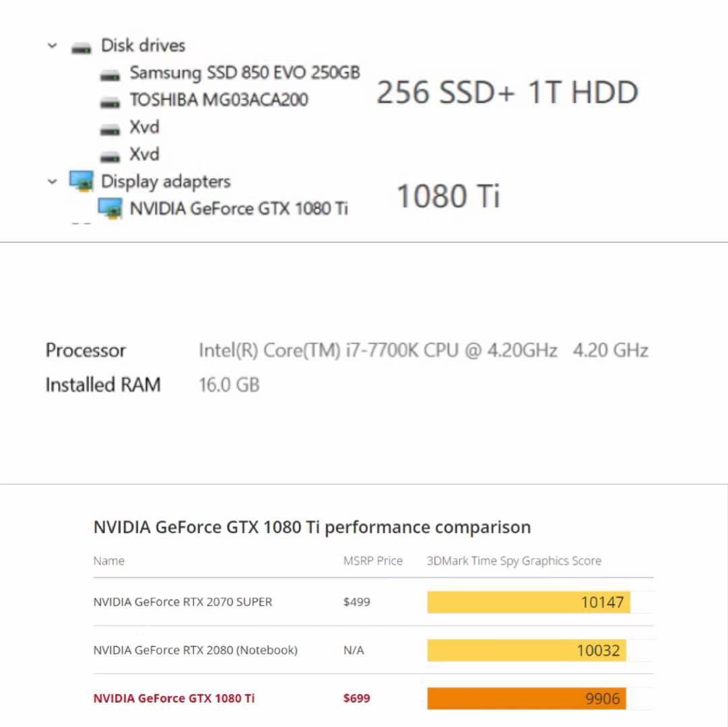Open the NVIDIA GeForce RTX 2070 SUPER link
This screenshot has width=728, height=727.
tap(183, 602)
